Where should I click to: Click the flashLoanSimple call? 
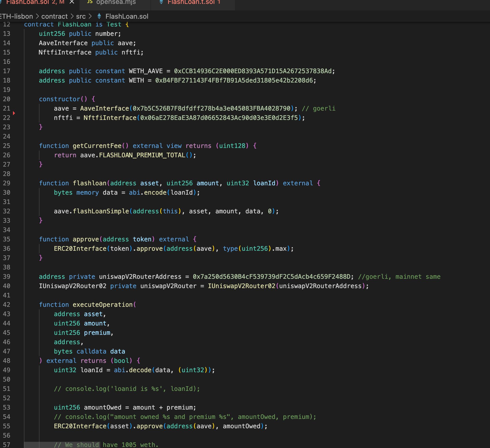[x=101, y=211]
